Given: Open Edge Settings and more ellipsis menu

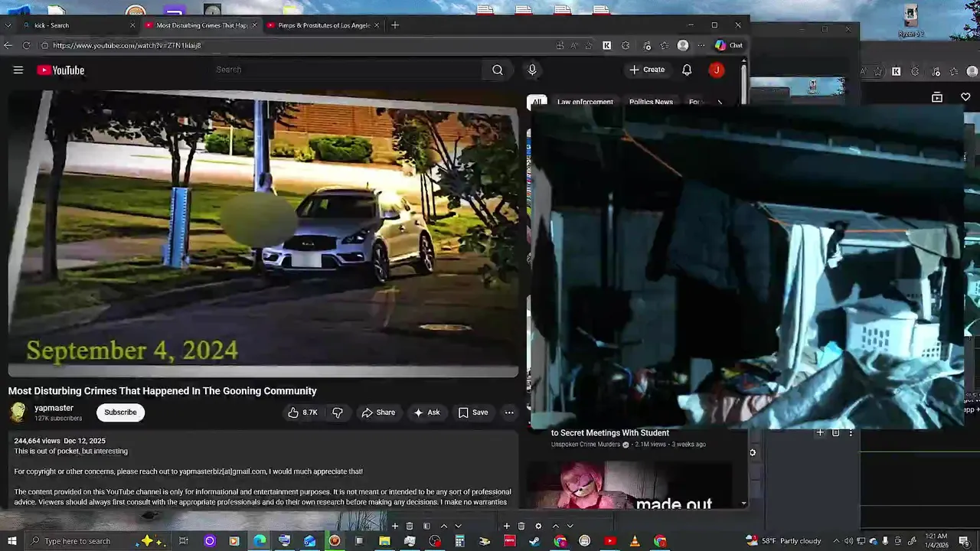Looking at the screenshot, I should (x=701, y=45).
